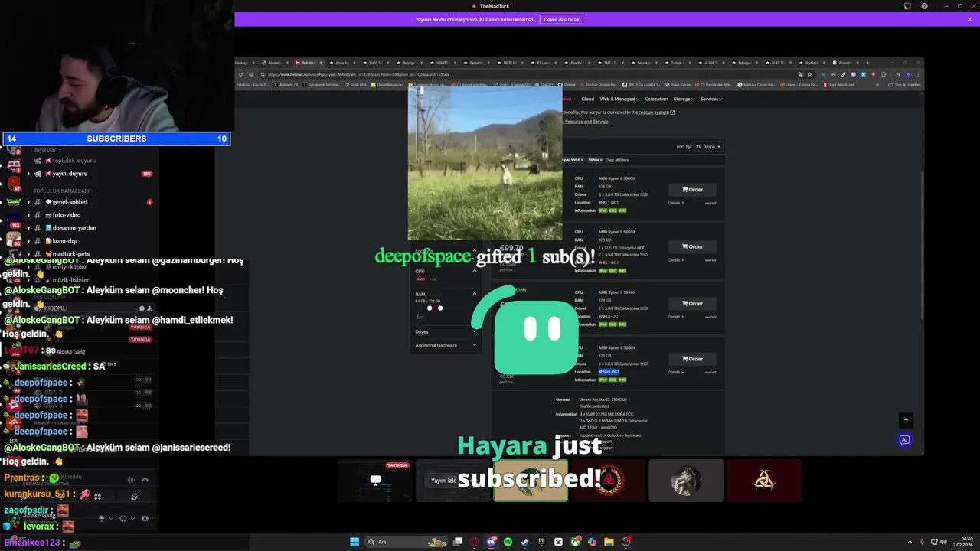Click the RAM range minimum handle

(430, 308)
